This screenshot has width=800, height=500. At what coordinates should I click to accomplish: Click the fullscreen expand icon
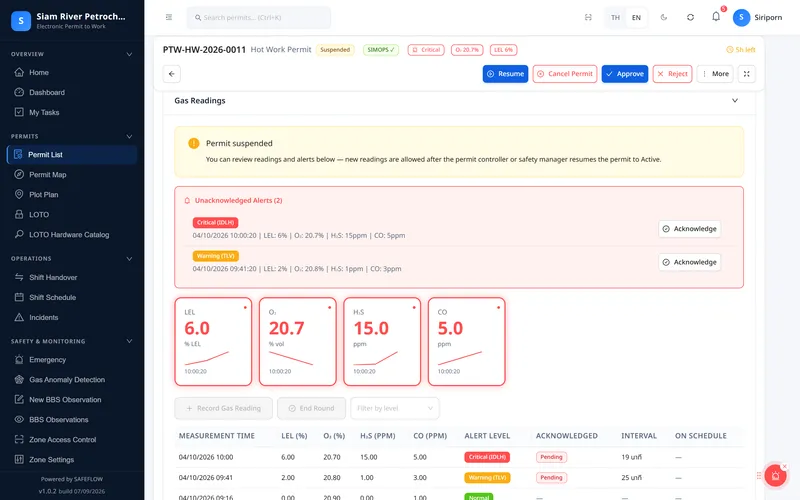tap(746, 74)
